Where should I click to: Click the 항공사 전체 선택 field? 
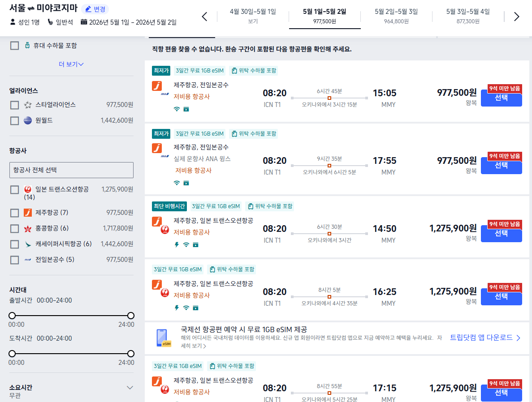(71, 170)
